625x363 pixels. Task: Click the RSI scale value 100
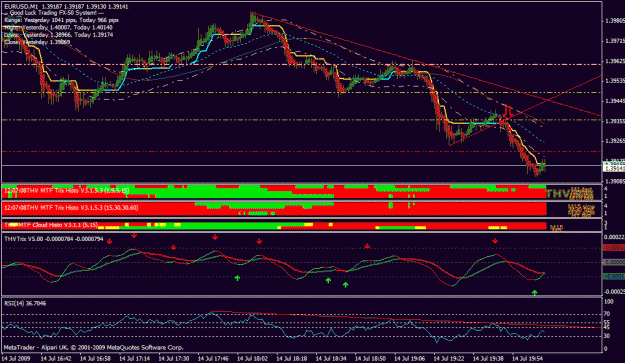click(609, 302)
